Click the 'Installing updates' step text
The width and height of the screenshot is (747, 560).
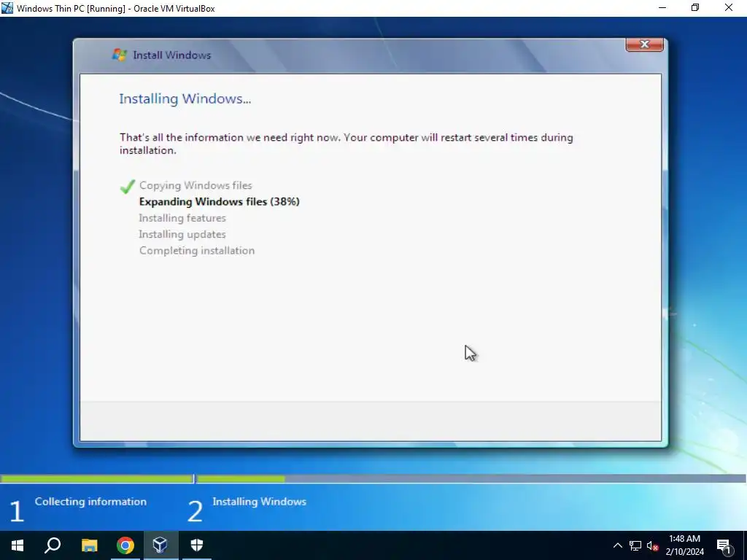click(182, 234)
